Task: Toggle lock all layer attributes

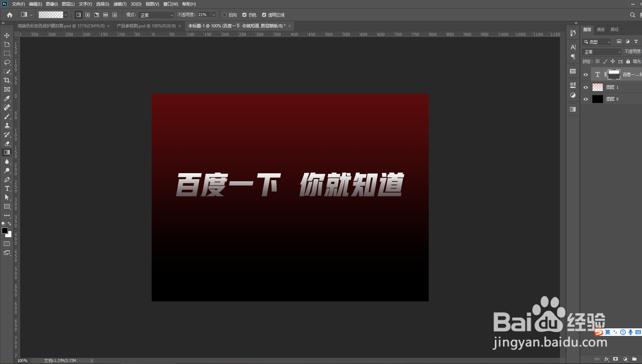Action: point(628,61)
